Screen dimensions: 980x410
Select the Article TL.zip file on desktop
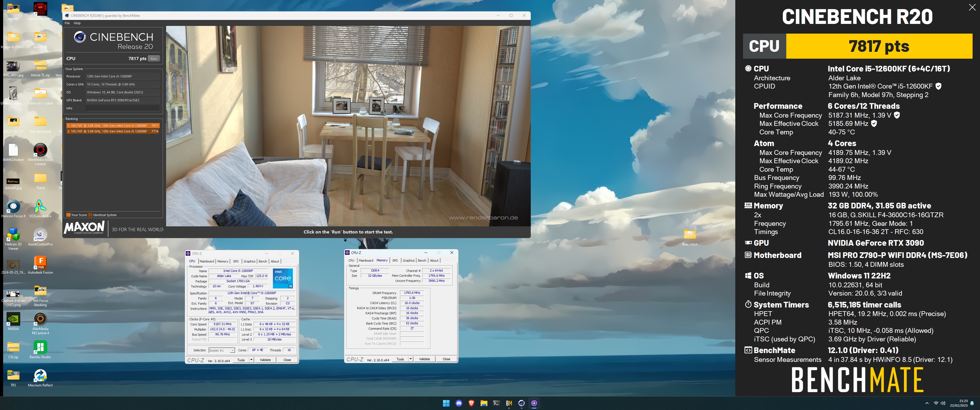click(x=40, y=68)
